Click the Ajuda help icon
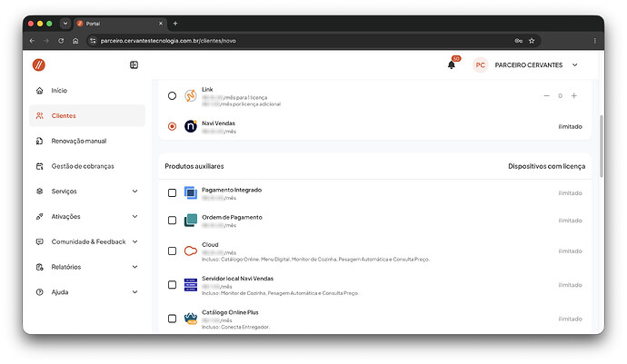The height and width of the screenshot is (364, 627). [x=40, y=292]
